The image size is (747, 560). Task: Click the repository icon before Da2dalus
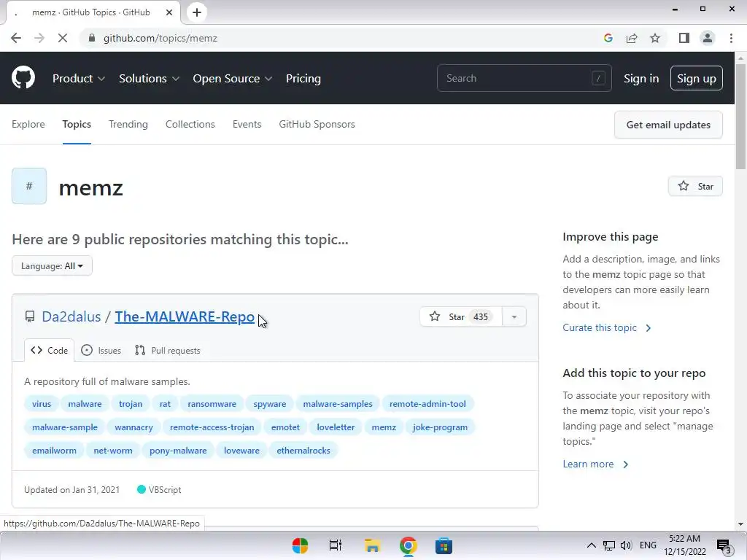click(x=30, y=316)
